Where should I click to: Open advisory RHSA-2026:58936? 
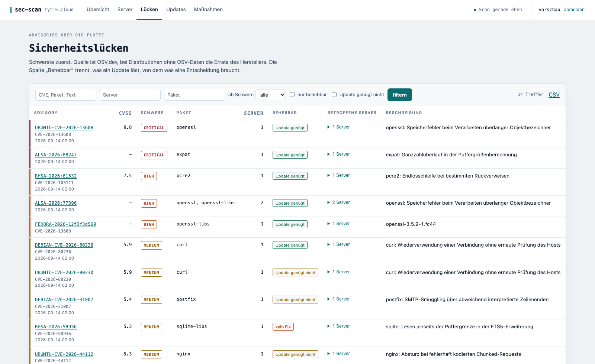56,327
